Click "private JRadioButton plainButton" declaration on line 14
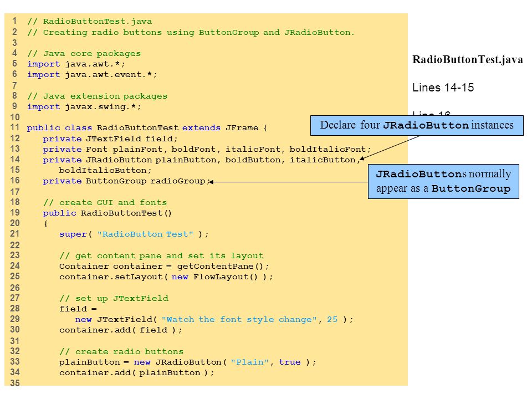The image size is (532, 399). click(x=201, y=160)
